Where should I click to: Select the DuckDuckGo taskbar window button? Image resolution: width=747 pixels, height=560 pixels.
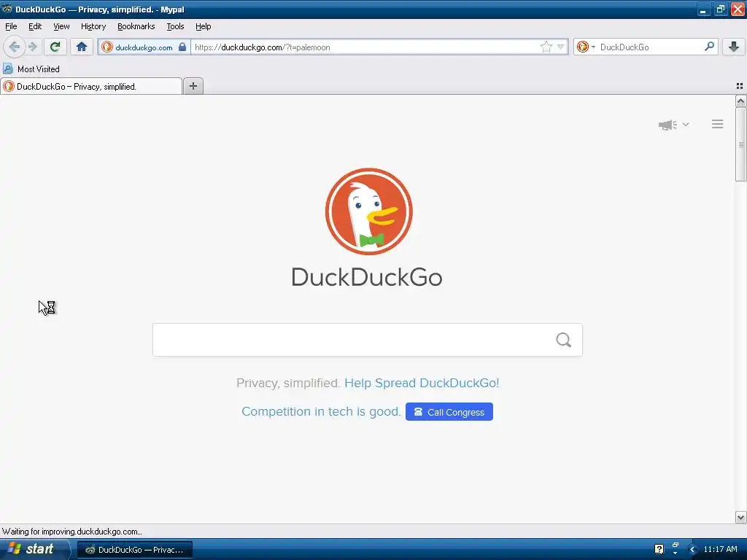(x=135, y=550)
